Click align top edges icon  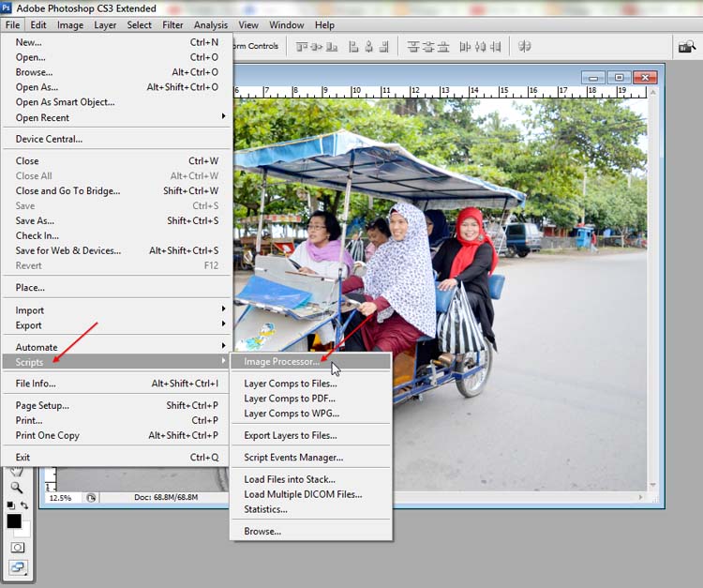[302, 46]
